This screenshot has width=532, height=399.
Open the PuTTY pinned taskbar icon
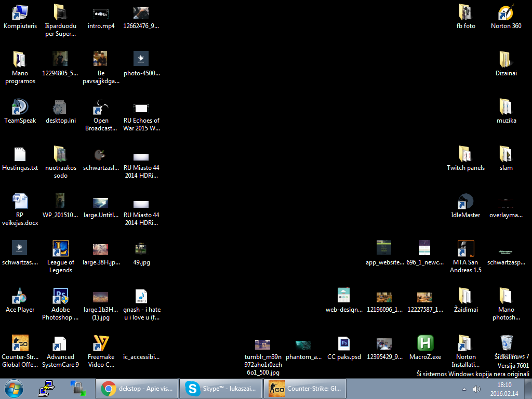46,389
